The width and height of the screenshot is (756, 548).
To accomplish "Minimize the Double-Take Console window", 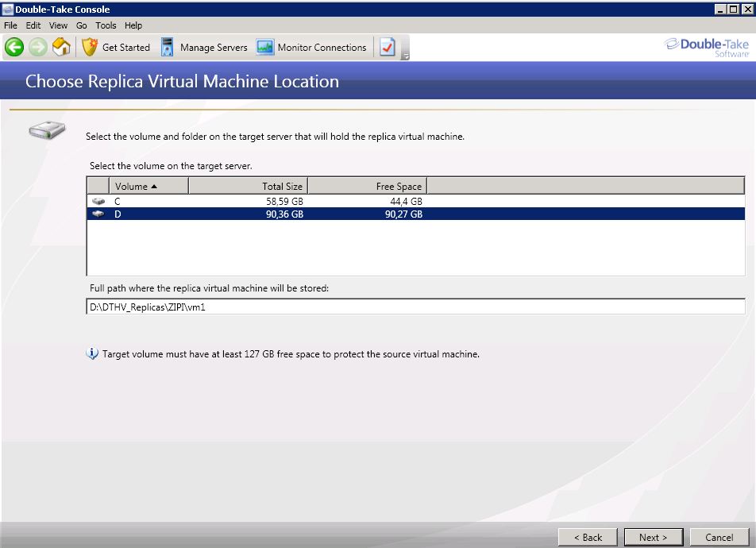I will 720,10.
